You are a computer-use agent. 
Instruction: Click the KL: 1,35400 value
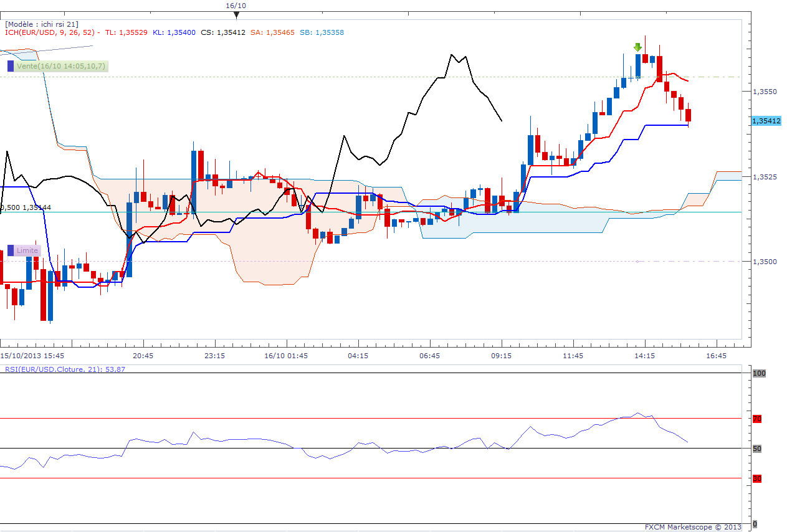174,32
